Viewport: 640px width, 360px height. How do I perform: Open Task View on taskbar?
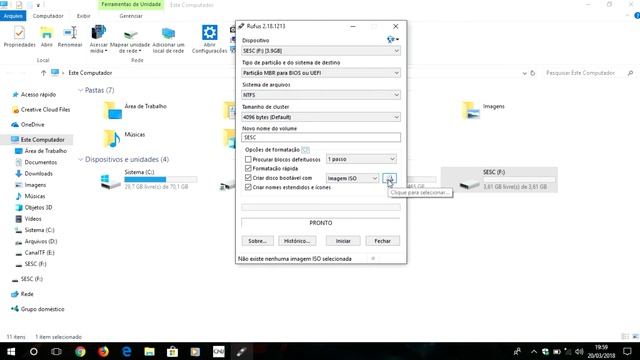click(x=56, y=351)
